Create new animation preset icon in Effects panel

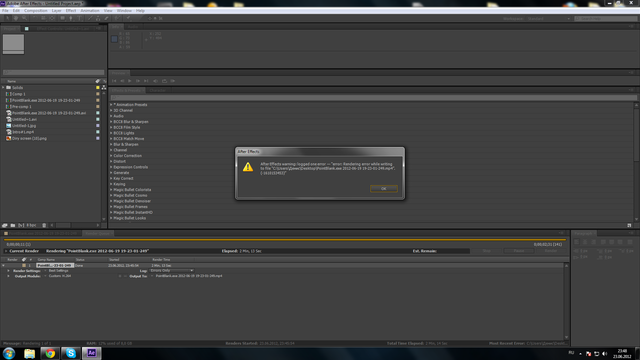click(629, 225)
